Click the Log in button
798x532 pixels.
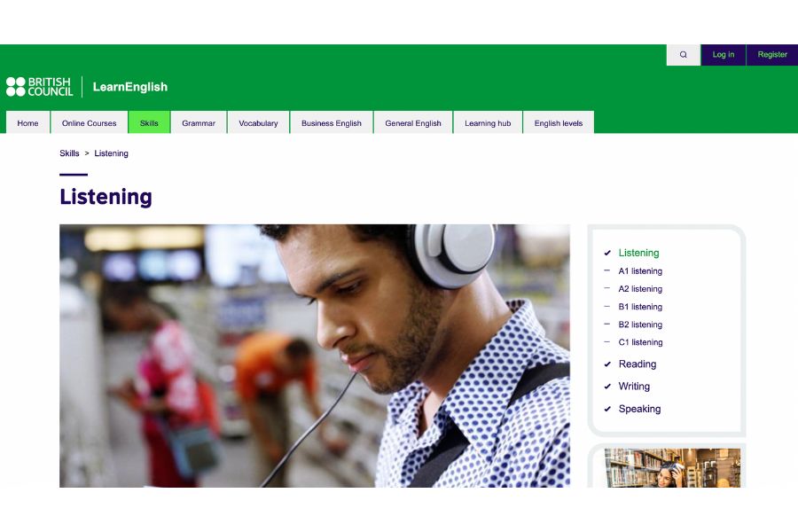pos(724,55)
